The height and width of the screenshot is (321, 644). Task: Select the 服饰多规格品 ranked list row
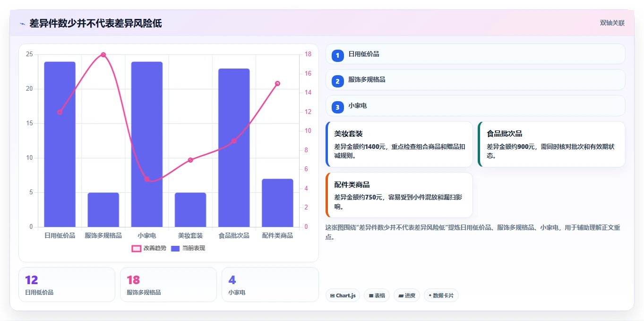click(475, 80)
